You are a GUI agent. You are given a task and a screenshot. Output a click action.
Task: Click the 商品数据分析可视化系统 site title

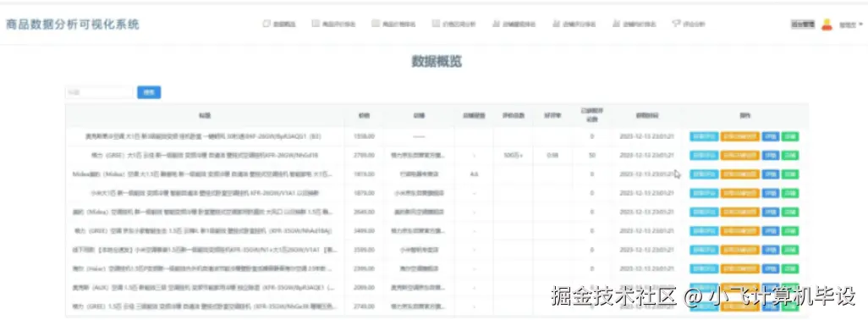(x=73, y=25)
